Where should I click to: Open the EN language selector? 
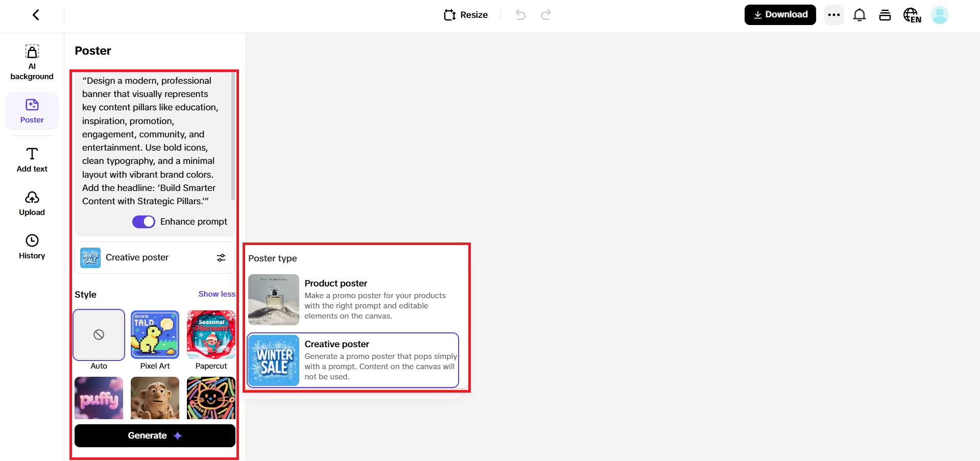click(912, 15)
